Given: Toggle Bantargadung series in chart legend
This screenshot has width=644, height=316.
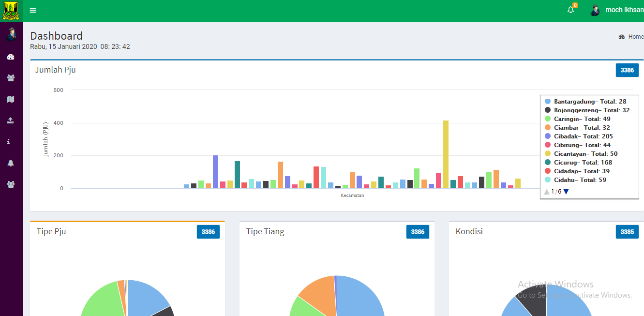Looking at the screenshot, I should (585, 102).
